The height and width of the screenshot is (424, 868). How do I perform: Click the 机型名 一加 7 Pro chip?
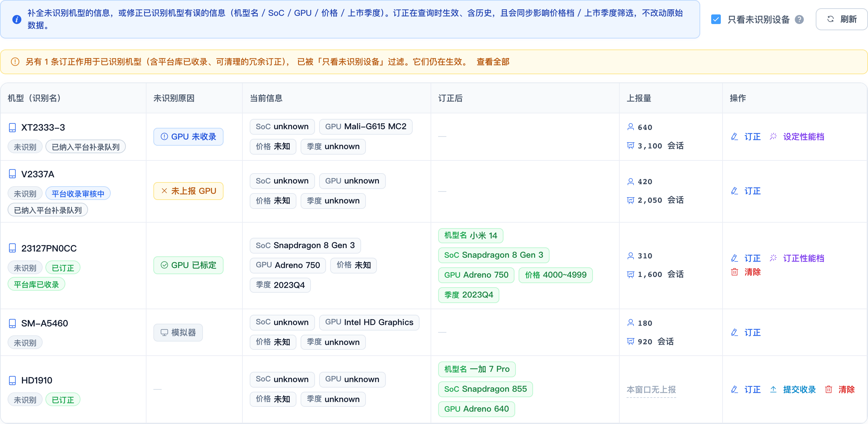click(477, 369)
